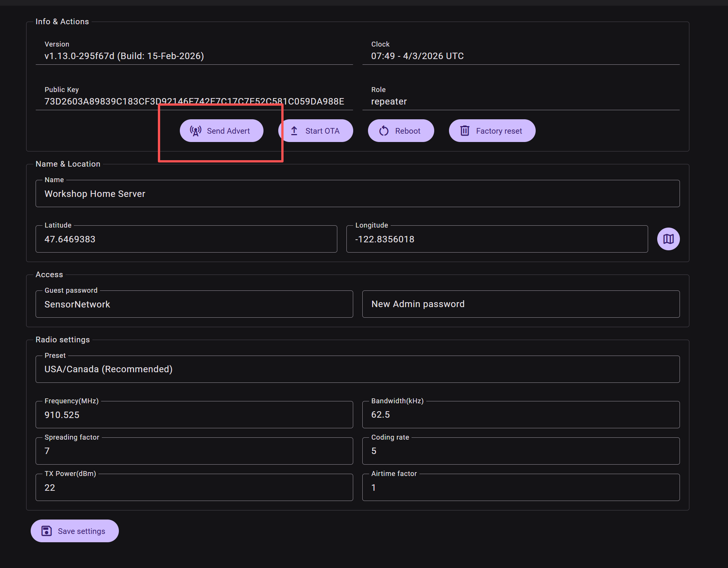Click the Save settings floppy disk icon
Screen dimensions: 728x568
point(47,531)
